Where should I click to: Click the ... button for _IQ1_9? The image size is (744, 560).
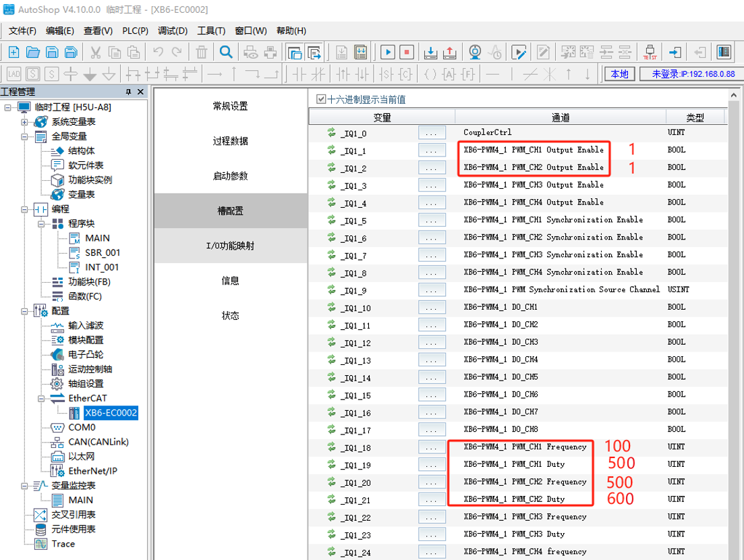(432, 290)
